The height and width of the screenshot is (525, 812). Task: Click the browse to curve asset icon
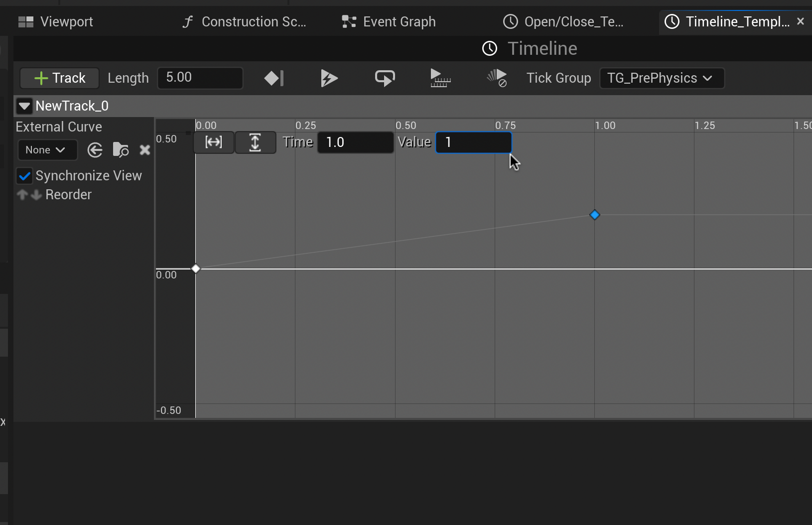pos(121,150)
